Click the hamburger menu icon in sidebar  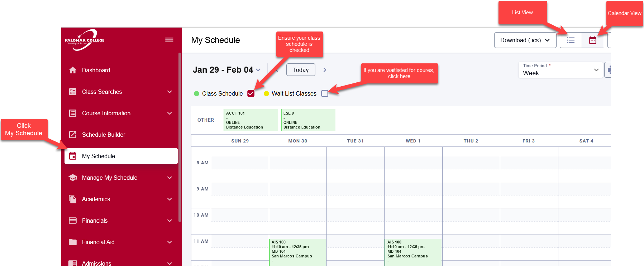pos(169,40)
